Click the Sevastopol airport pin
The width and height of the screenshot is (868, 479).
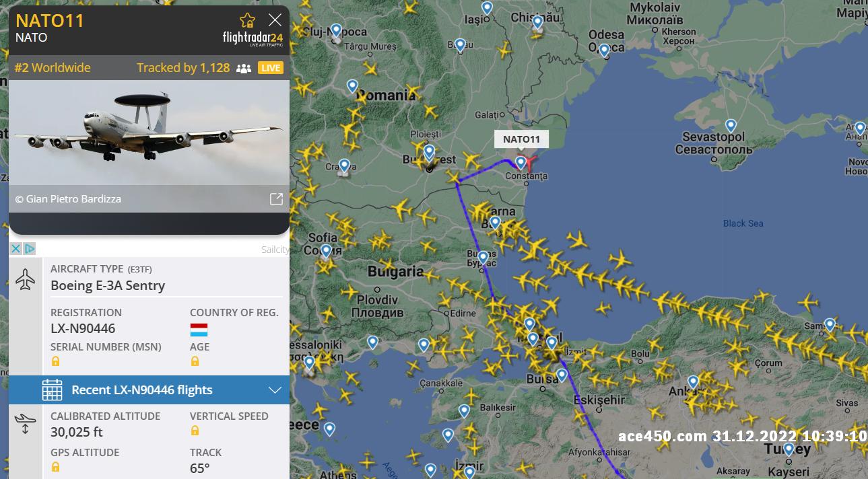[x=731, y=126]
